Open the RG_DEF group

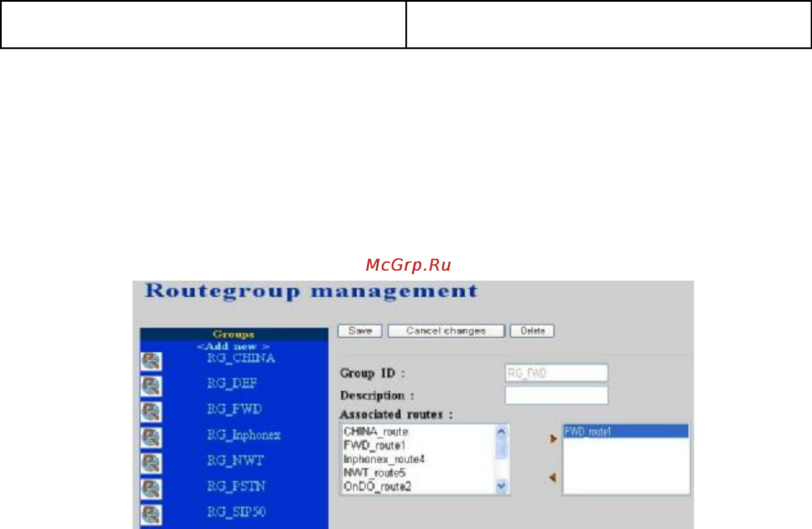pyautogui.click(x=232, y=383)
